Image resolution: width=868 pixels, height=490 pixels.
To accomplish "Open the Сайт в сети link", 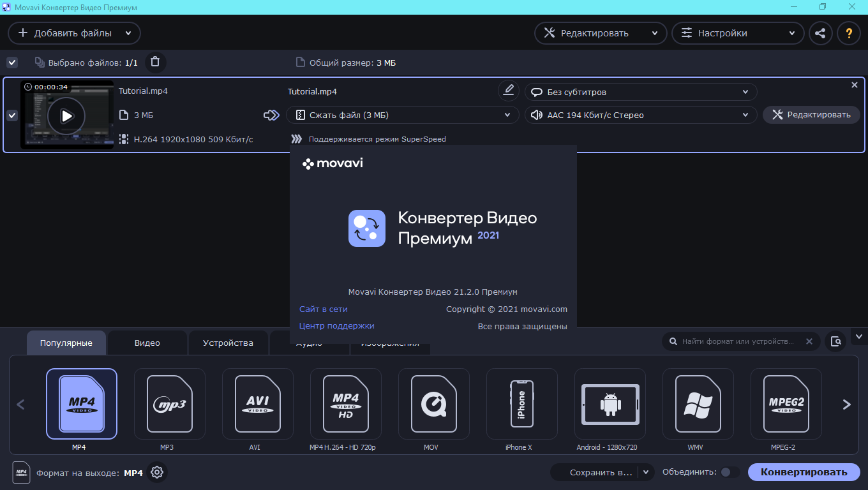I will (x=324, y=309).
